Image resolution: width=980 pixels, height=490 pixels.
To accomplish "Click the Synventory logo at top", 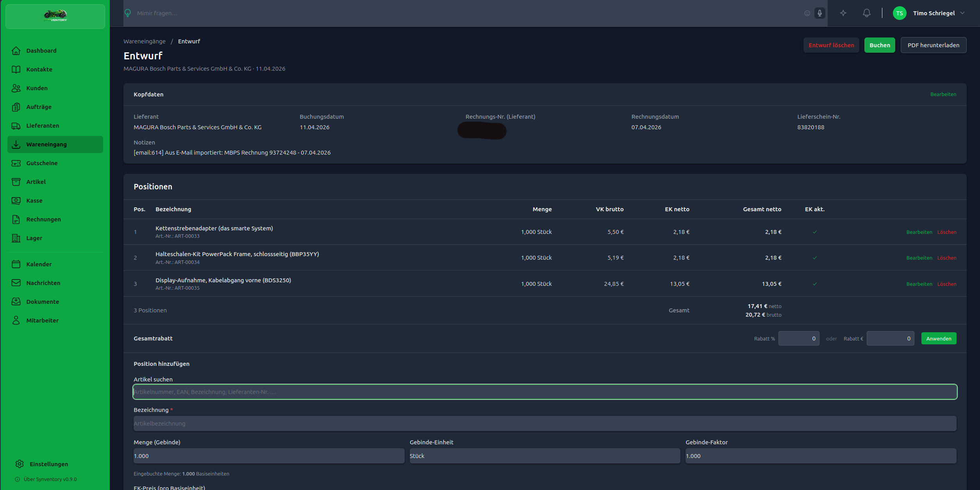I will click(x=55, y=16).
